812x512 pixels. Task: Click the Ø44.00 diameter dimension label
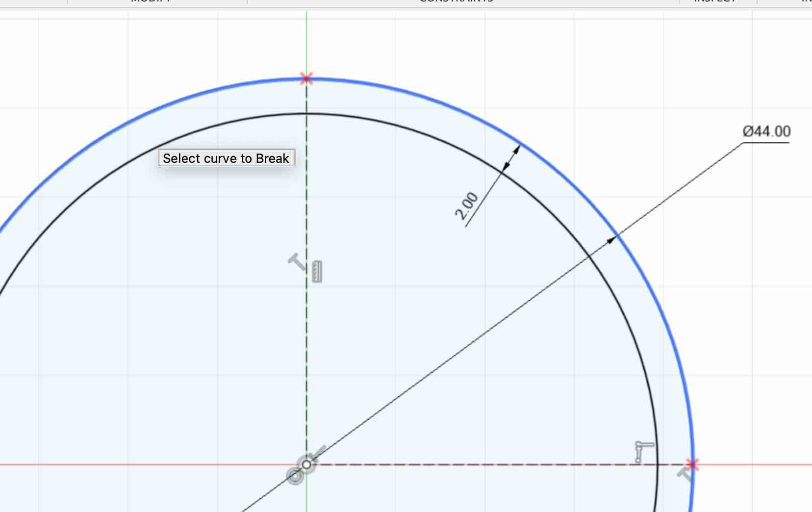coord(766,131)
